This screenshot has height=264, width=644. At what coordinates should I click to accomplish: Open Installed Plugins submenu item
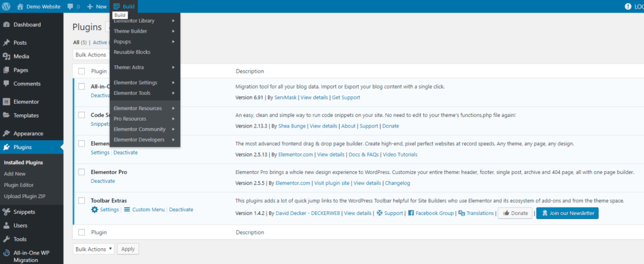point(23,163)
